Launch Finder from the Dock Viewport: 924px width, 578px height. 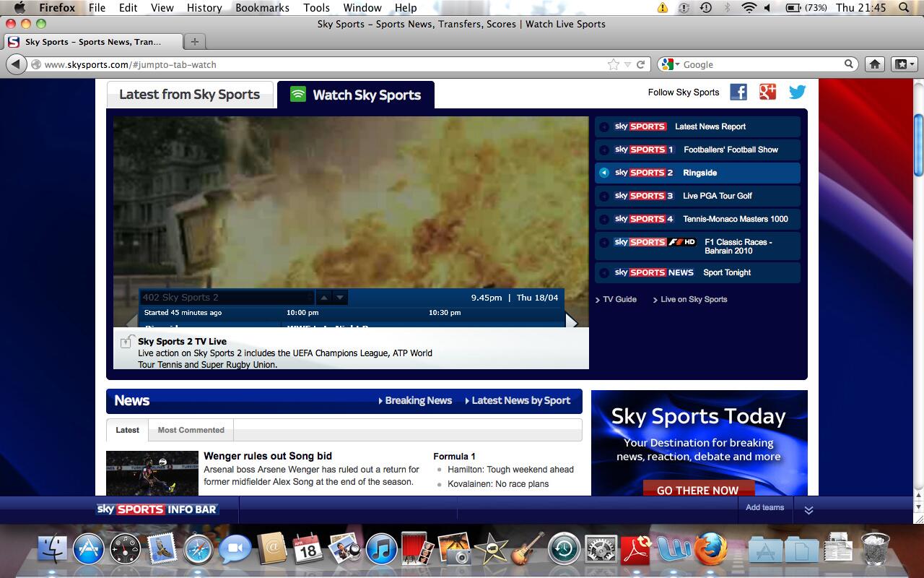[x=51, y=549]
